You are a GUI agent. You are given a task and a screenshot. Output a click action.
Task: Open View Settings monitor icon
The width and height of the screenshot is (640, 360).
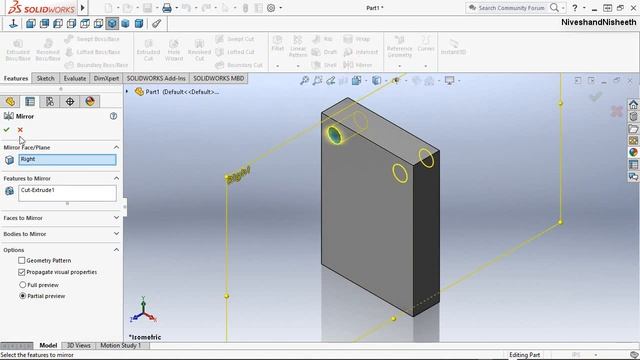pos(449,81)
